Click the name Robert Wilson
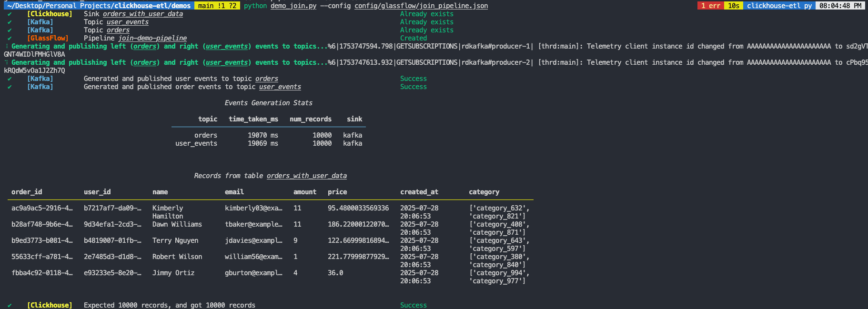Image resolution: width=868 pixels, height=309 pixels. tap(177, 257)
